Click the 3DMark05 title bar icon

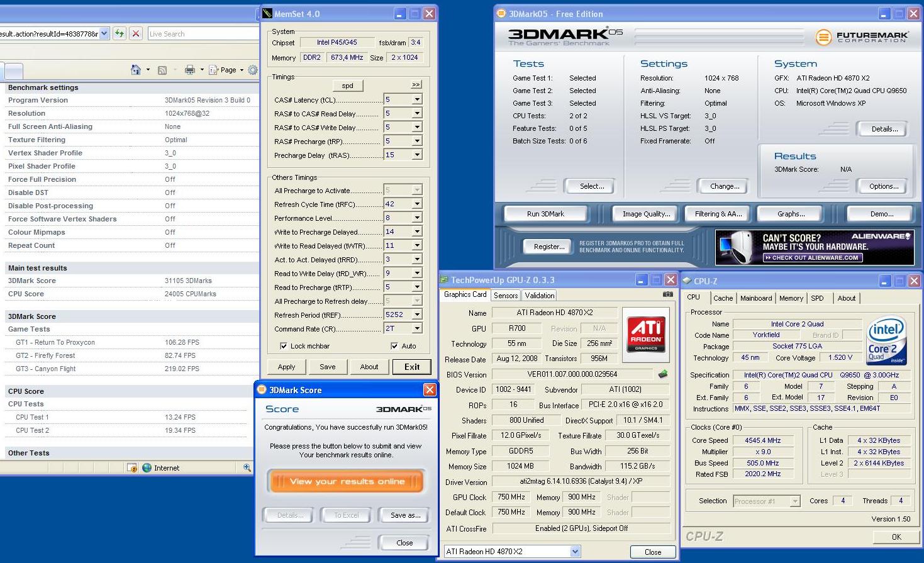pyautogui.click(x=501, y=13)
